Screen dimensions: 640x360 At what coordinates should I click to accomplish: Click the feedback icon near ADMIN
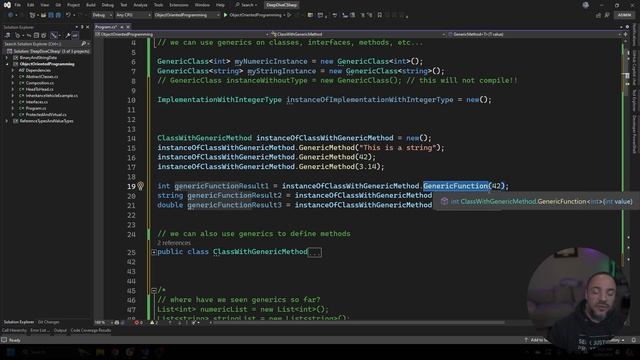pyautogui.click(x=607, y=15)
